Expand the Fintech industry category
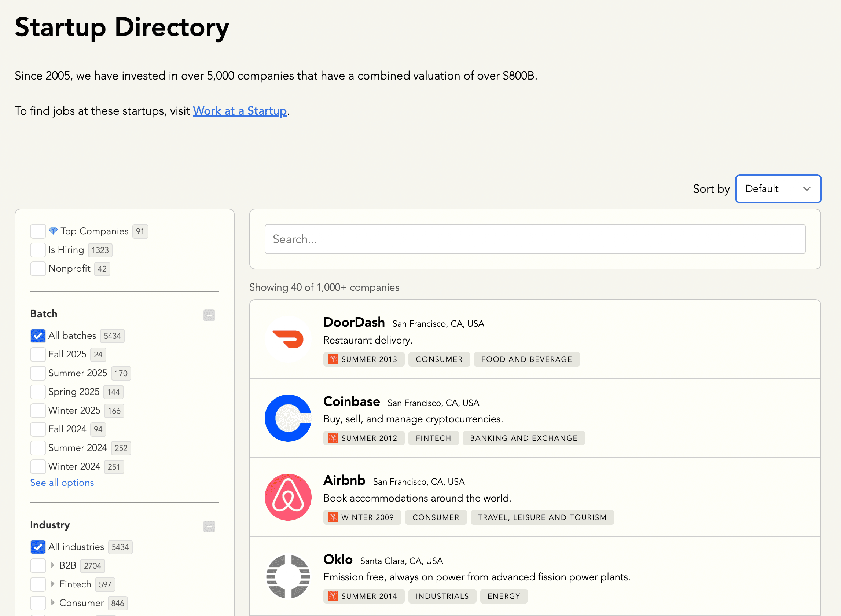This screenshot has height=616, width=841. (x=52, y=584)
